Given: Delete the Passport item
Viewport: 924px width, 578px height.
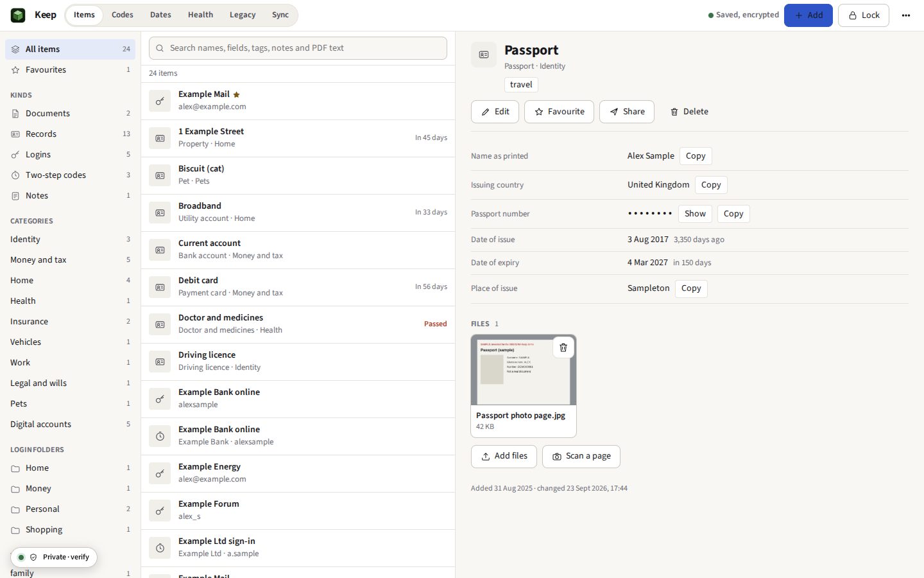Looking at the screenshot, I should point(689,112).
